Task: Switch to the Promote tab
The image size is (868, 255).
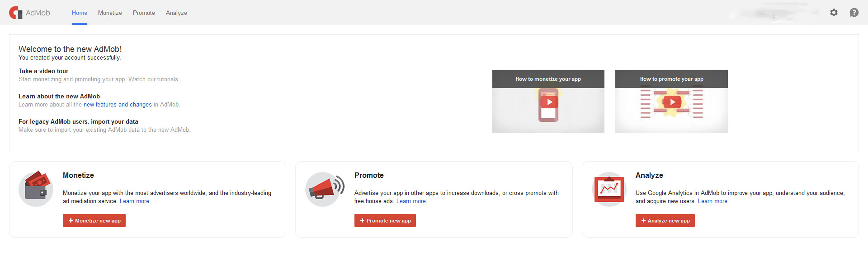Action: (x=144, y=13)
